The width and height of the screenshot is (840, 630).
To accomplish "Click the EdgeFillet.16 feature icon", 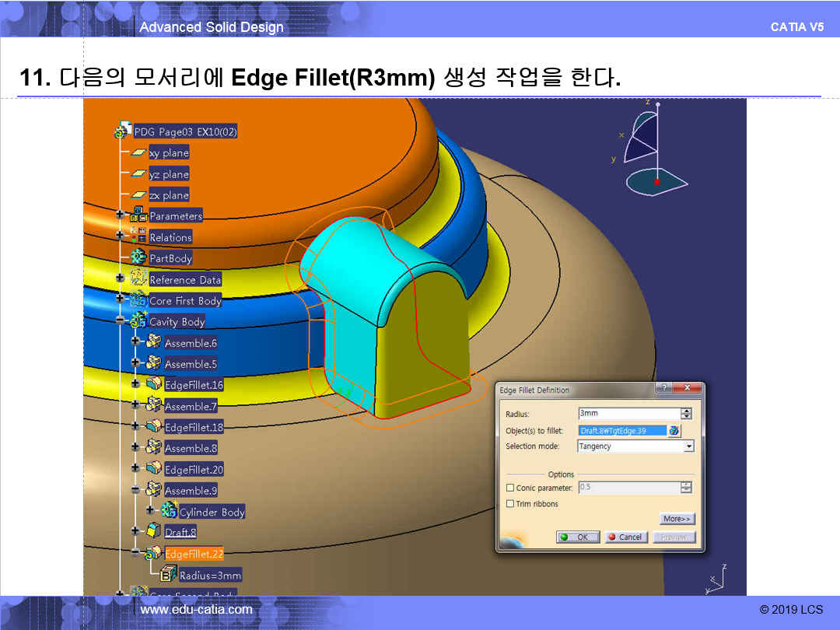I will click(x=153, y=384).
